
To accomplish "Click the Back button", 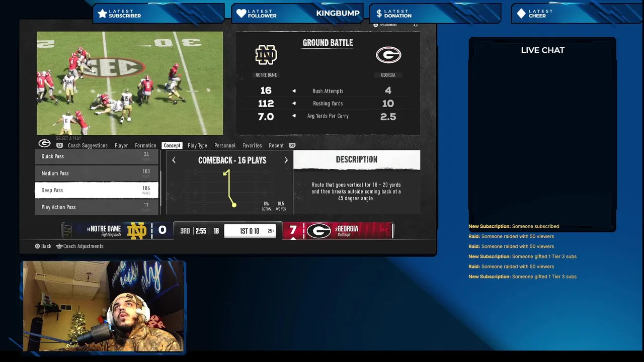I will (x=43, y=246).
